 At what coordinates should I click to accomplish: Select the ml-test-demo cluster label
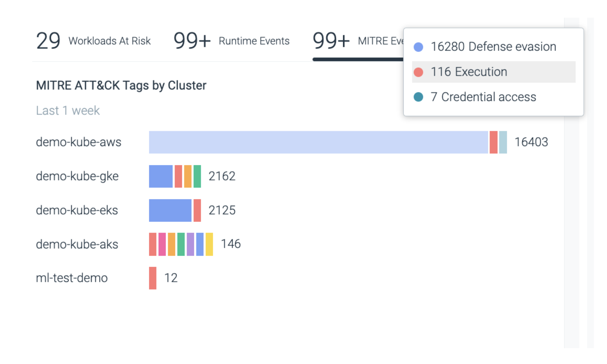(72, 278)
